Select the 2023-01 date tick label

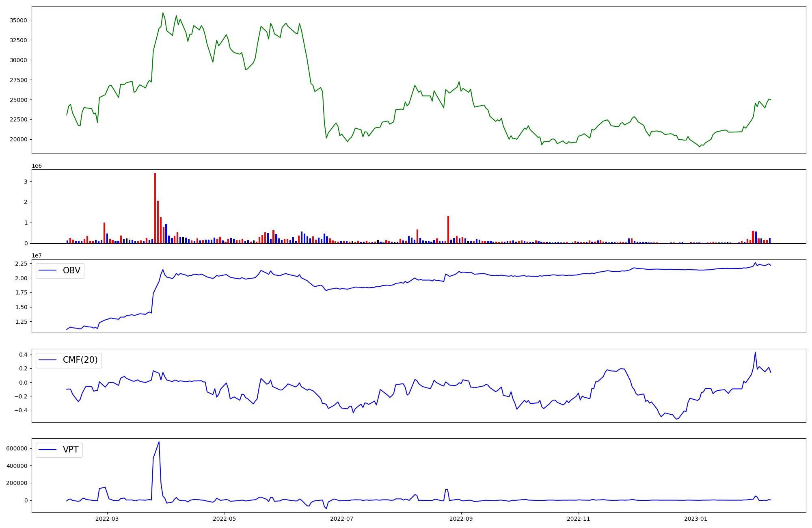696,519
